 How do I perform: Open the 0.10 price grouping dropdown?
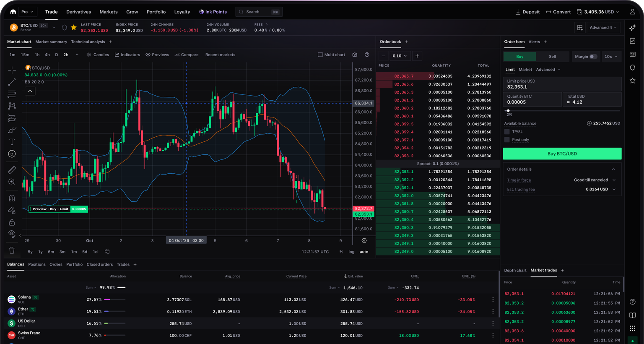coord(399,56)
